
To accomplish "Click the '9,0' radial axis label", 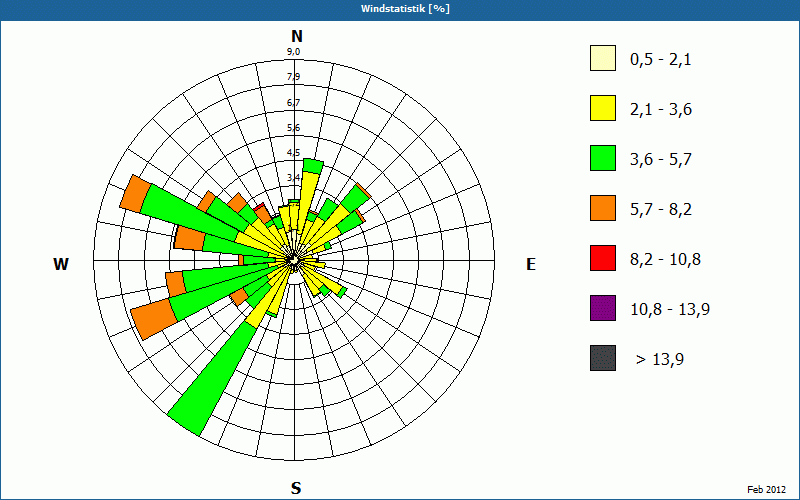I will (x=293, y=52).
